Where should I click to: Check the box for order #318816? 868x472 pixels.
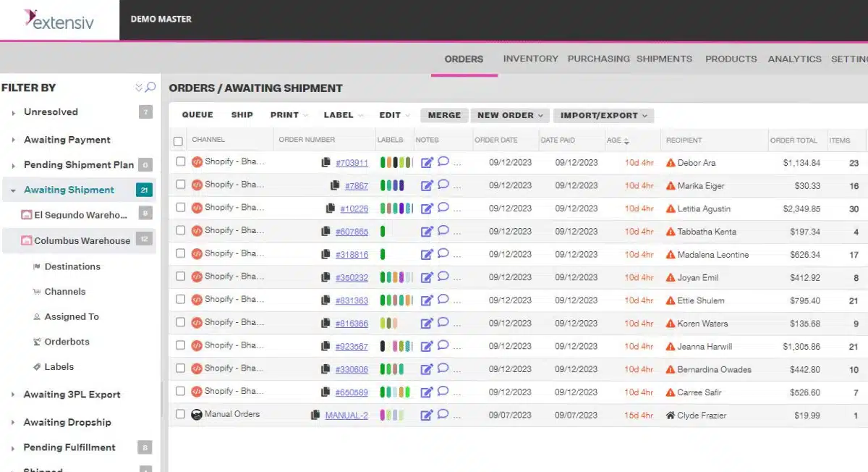[181, 254]
